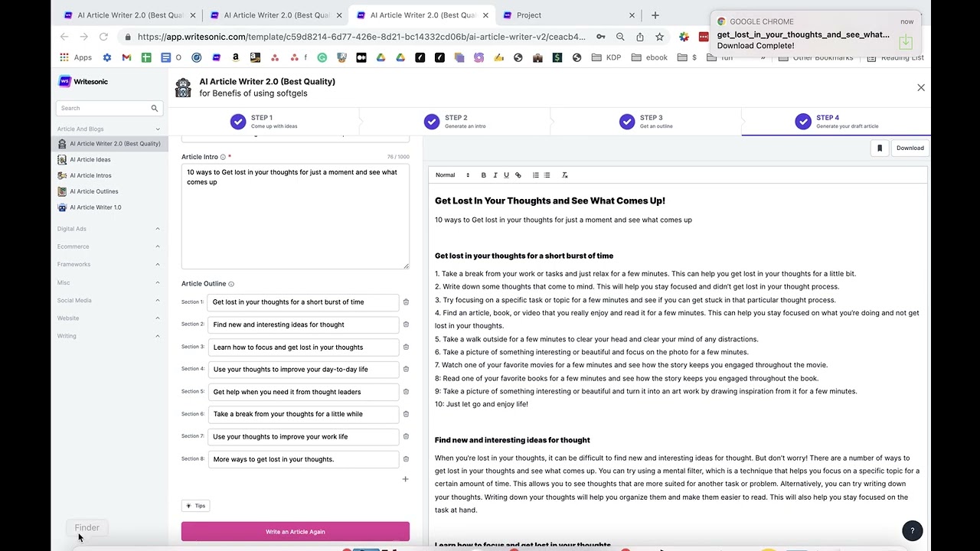Expand the Ecommerce category
Image resolution: width=980 pixels, height=551 pixels.
pos(109,246)
